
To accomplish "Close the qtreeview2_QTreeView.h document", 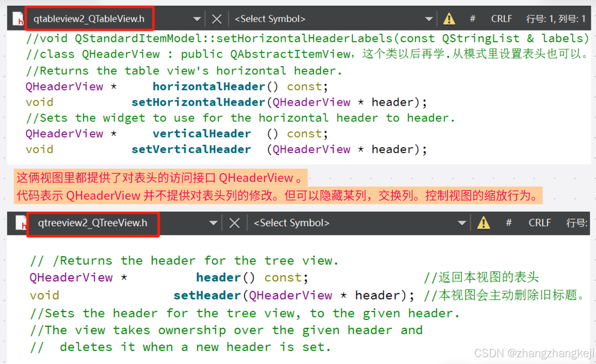I will coord(234,223).
